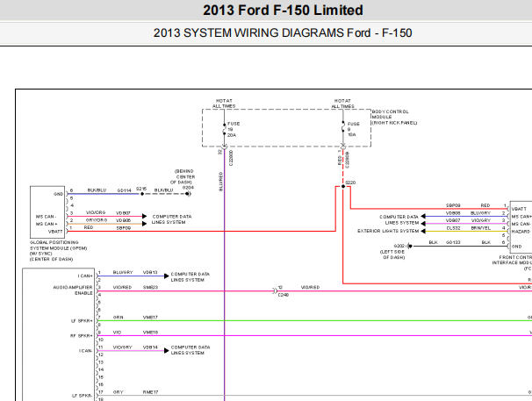Click the black splice dot at S220
Viewport: 532px width, 401px height.
point(343,186)
